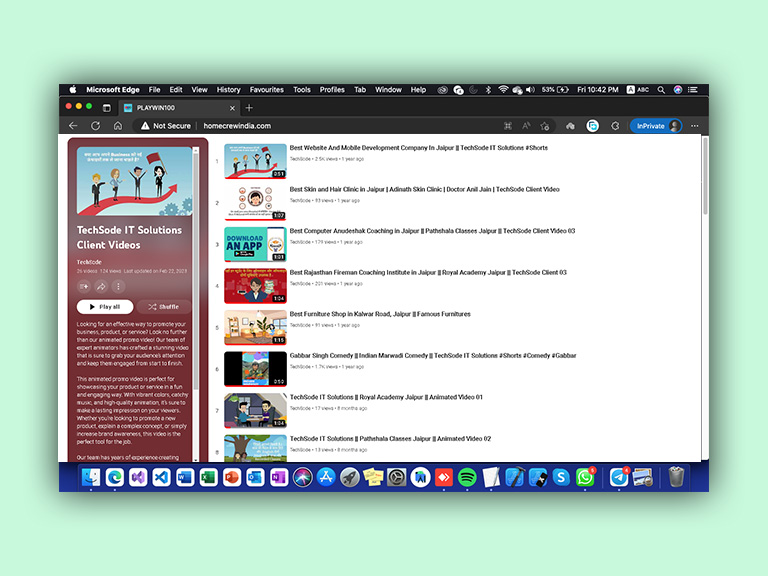The image size is (768, 576).
Task: Open Siri from the dock
Action: [x=303, y=477]
